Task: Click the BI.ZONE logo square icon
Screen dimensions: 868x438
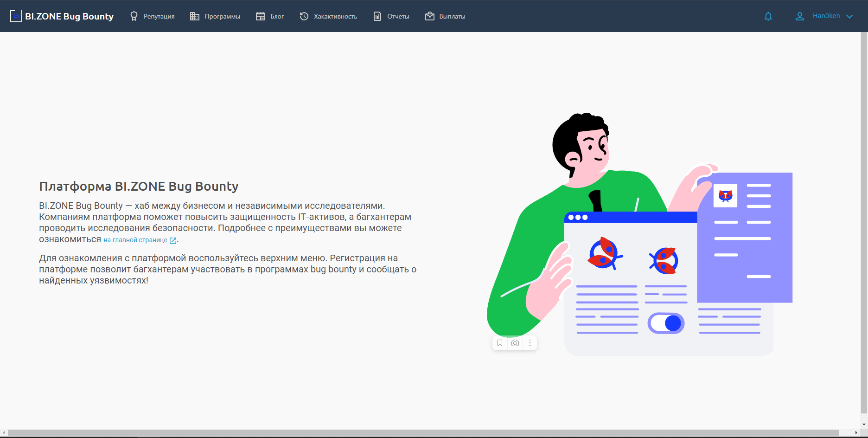Action: click(x=16, y=16)
